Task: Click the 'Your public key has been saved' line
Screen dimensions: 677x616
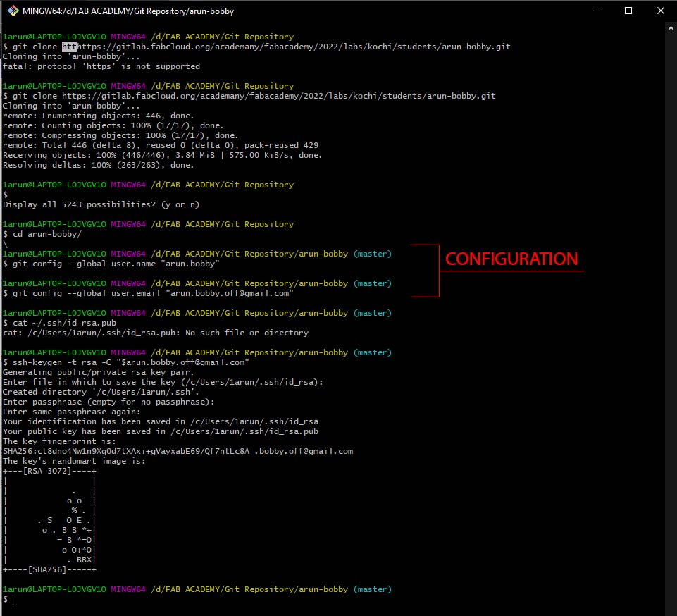Action: (x=161, y=431)
